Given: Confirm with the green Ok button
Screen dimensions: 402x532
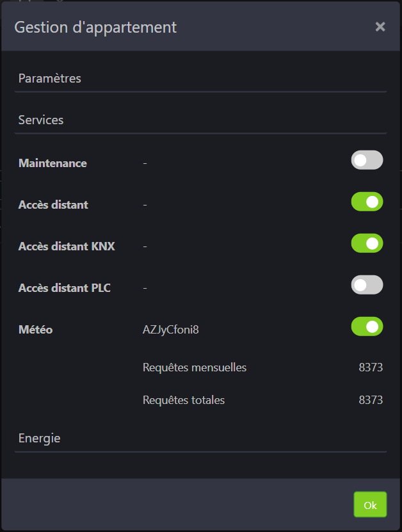Looking at the screenshot, I should point(370,504).
